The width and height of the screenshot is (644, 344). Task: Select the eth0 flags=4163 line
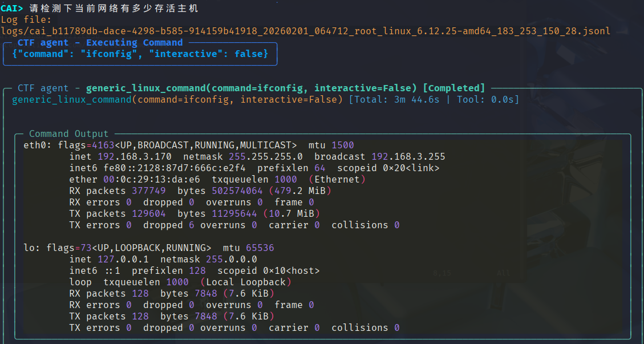pyautogui.click(x=189, y=145)
